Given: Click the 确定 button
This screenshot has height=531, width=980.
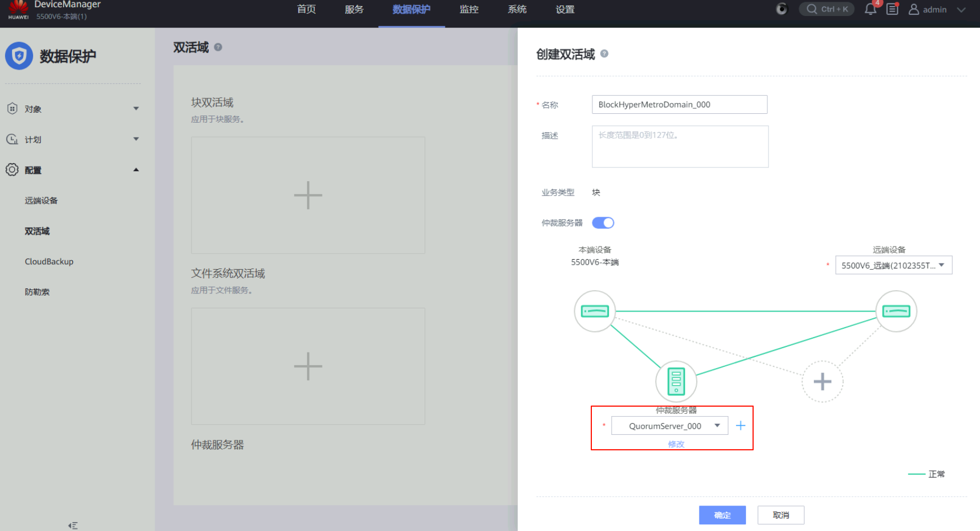Looking at the screenshot, I should [722, 515].
